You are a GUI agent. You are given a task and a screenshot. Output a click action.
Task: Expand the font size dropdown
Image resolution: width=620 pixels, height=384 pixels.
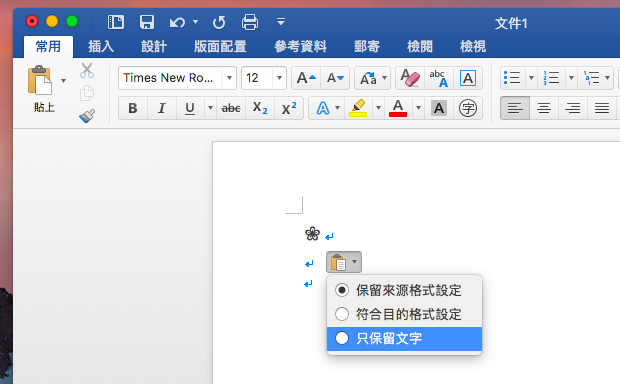[280, 78]
